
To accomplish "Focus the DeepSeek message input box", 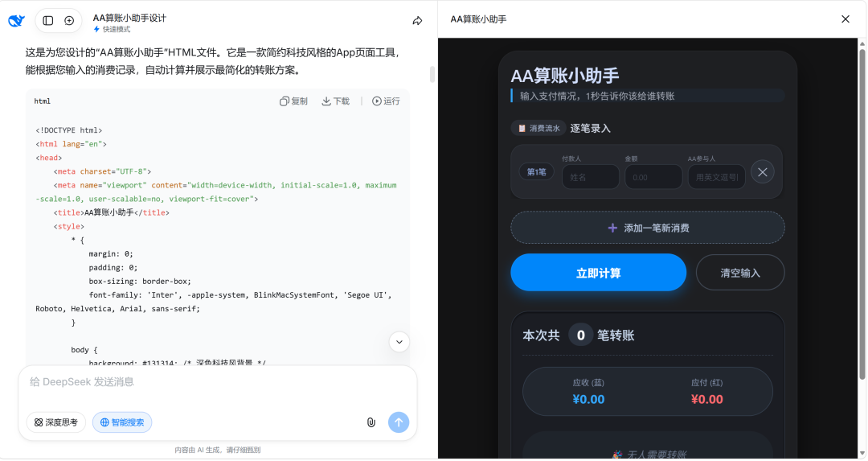I will [218, 382].
